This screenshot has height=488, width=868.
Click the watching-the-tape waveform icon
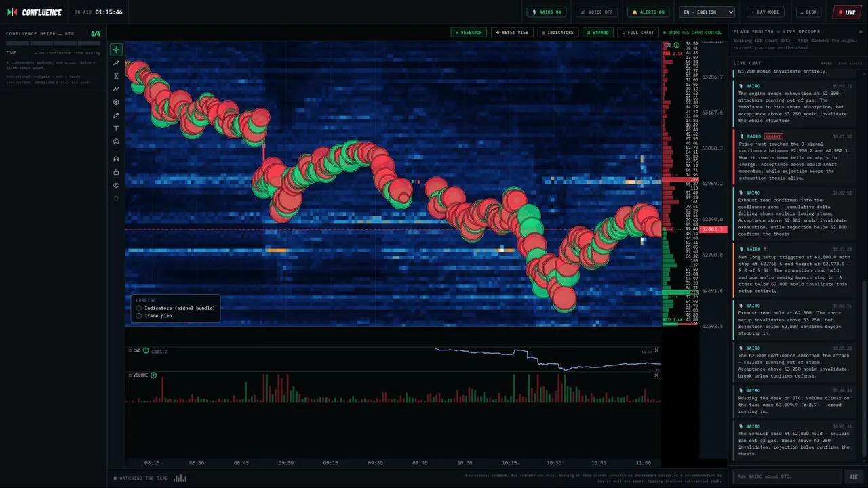[x=180, y=478]
